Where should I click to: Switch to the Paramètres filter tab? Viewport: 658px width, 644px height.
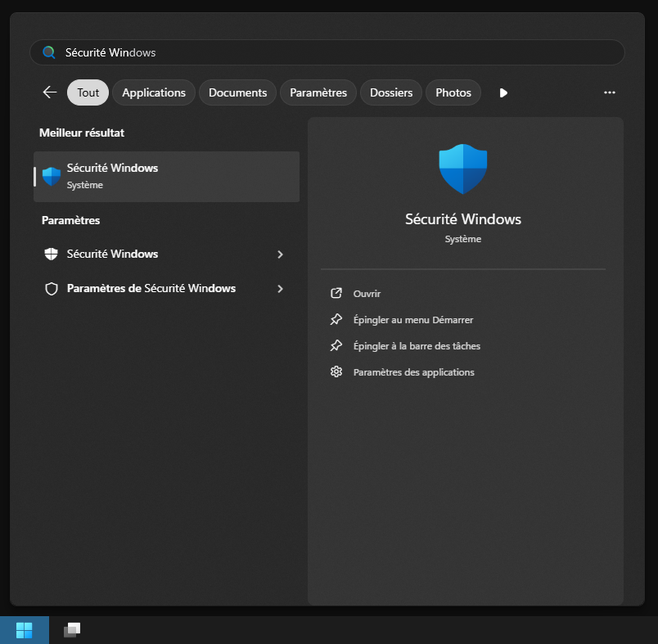pos(318,92)
